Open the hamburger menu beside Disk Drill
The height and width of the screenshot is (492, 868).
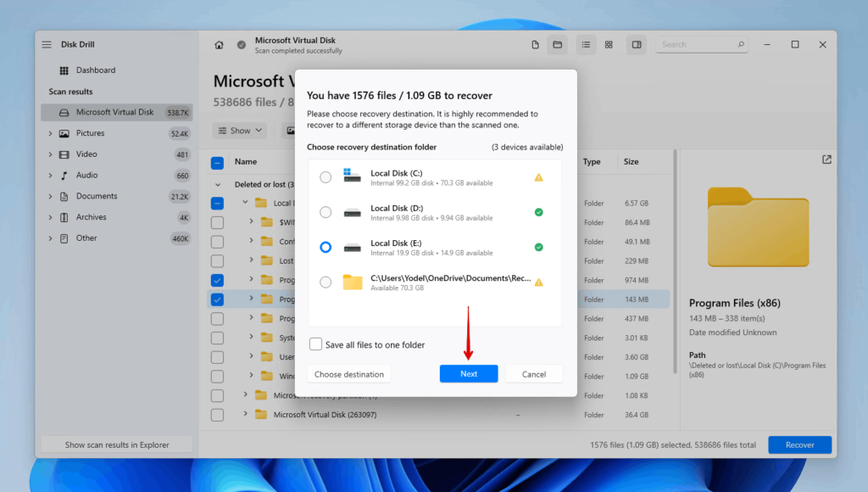(x=47, y=44)
